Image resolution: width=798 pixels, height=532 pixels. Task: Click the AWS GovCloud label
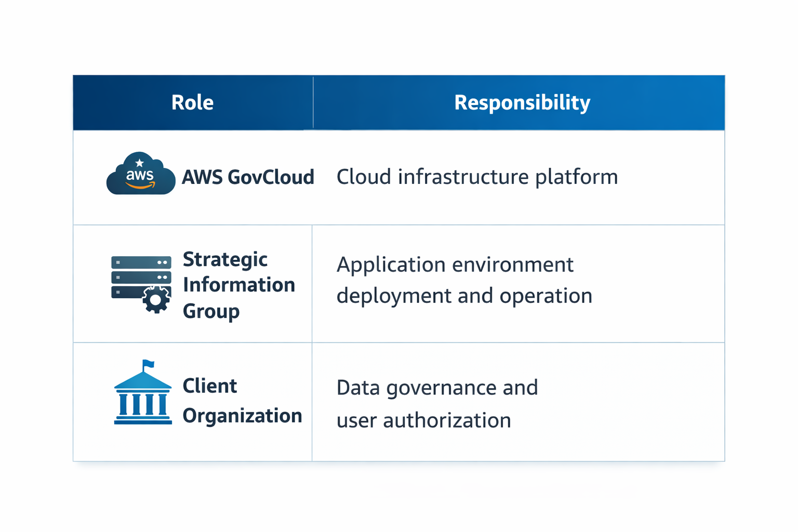pos(248,177)
